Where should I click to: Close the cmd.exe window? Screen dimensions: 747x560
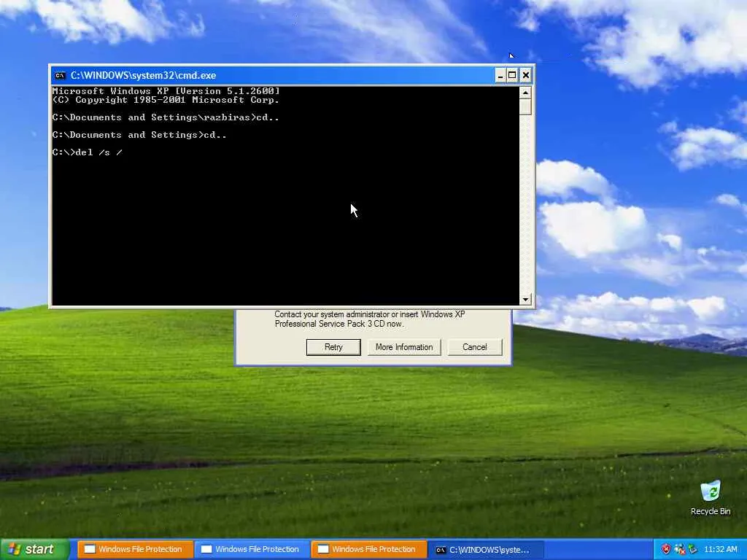(x=525, y=75)
